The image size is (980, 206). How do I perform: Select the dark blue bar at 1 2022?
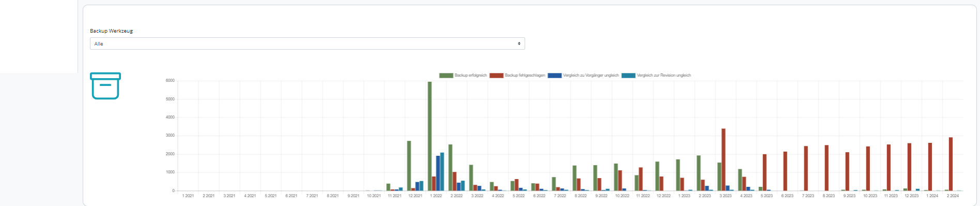438,173
